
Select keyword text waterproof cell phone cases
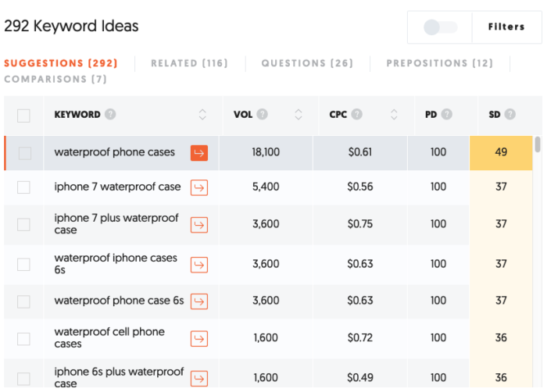(x=109, y=337)
